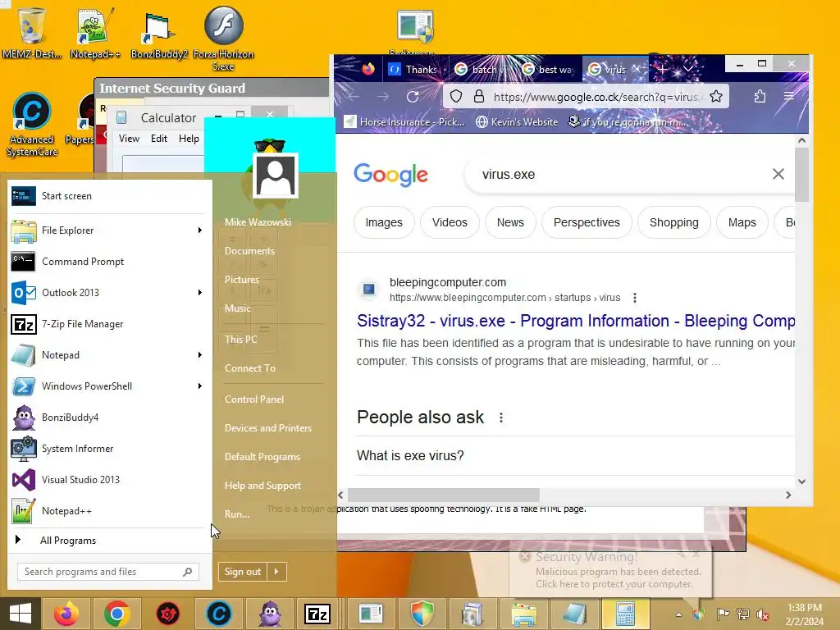Screen dimensions: 840x630
Task: Open the Sistray32 virus.exe result link
Action: pos(576,321)
